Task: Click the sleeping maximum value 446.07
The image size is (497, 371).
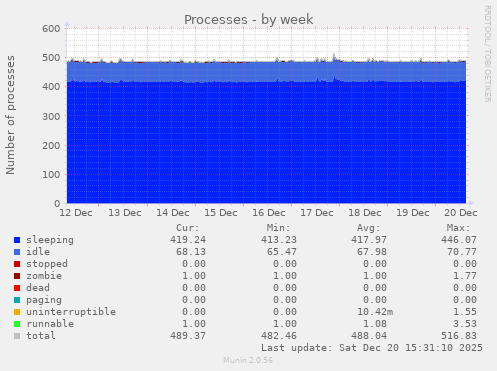Action: point(459,240)
